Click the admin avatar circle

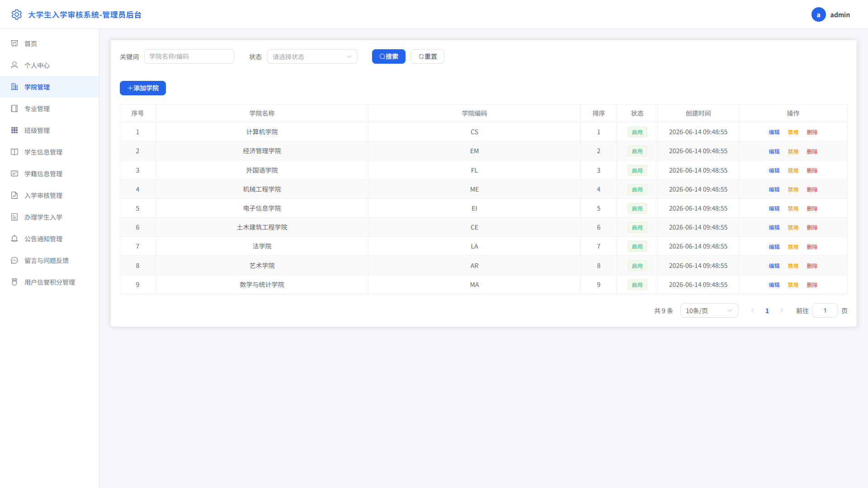coord(818,14)
